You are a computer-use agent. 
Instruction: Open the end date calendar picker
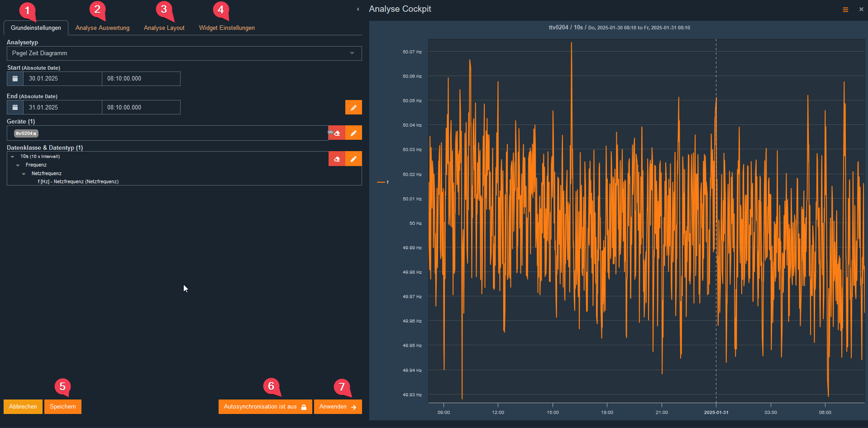15,108
